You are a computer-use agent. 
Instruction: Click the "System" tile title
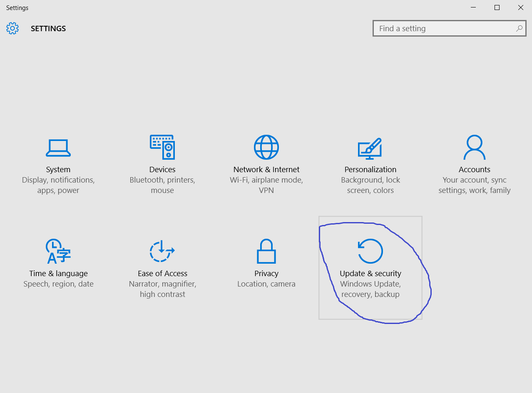tap(58, 169)
